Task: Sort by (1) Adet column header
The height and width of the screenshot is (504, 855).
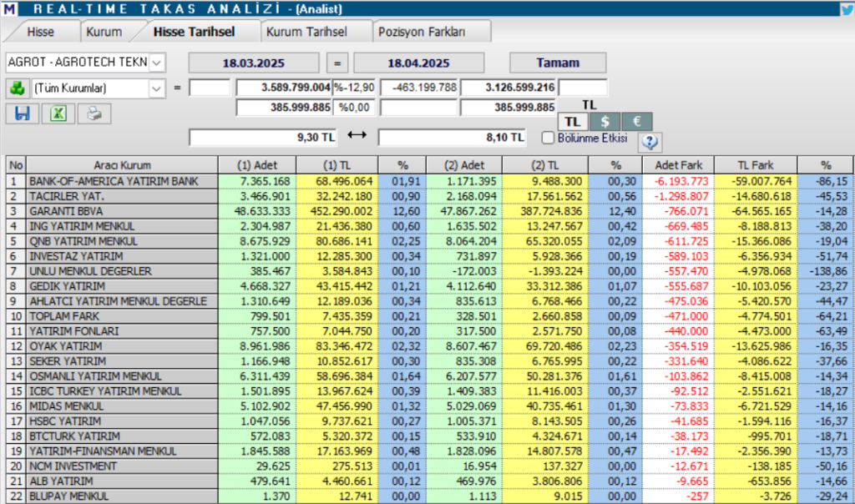Action: (x=257, y=165)
